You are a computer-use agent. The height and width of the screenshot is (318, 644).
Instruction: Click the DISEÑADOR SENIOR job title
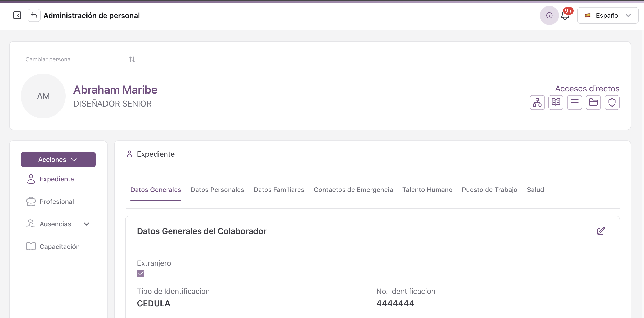112,104
